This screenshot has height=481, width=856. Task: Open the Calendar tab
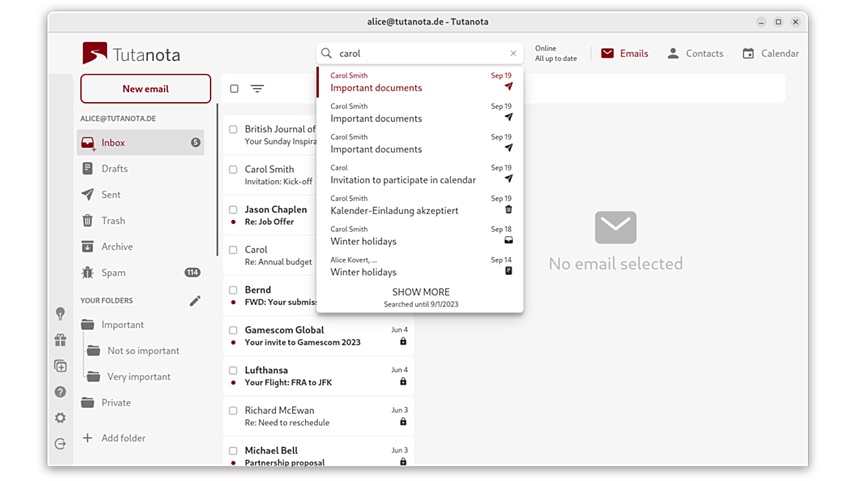pos(770,54)
